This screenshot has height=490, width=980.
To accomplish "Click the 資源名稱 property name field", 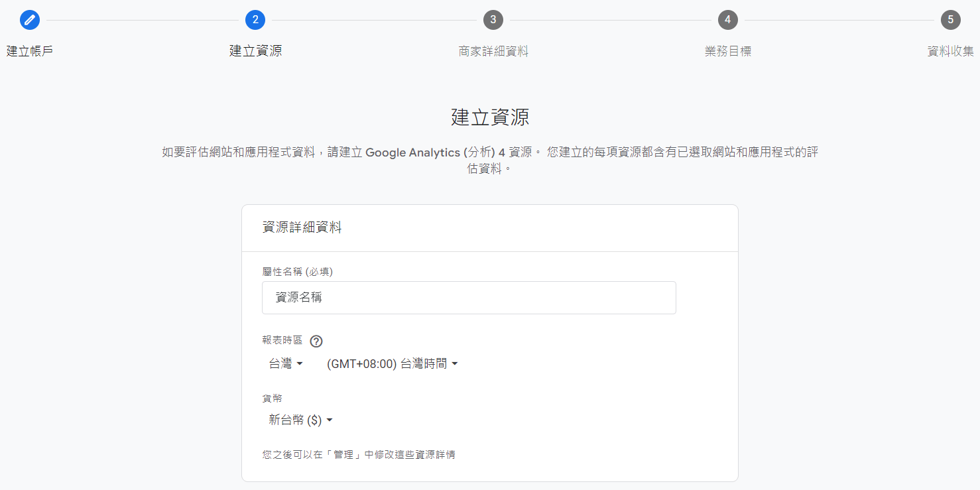I will coord(469,298).
